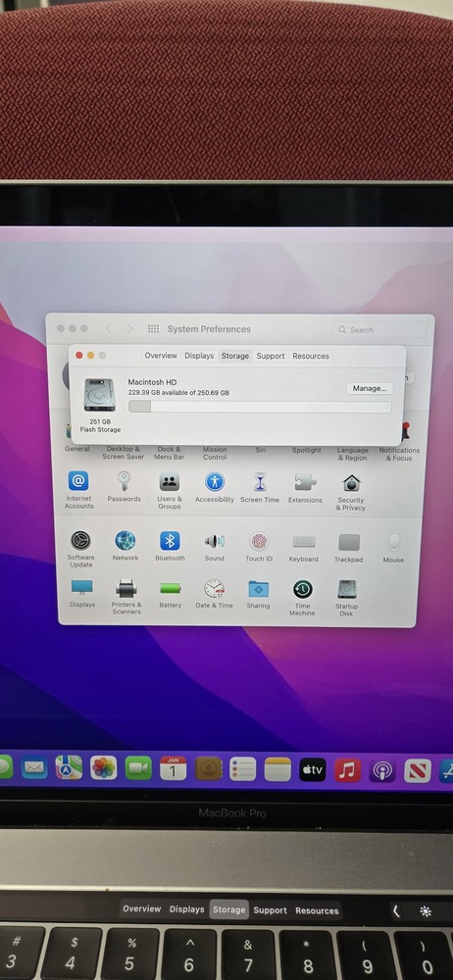Switch to the Displays tab
The width and height of the screenshot is (453, 980).
(x=199, y=356)
